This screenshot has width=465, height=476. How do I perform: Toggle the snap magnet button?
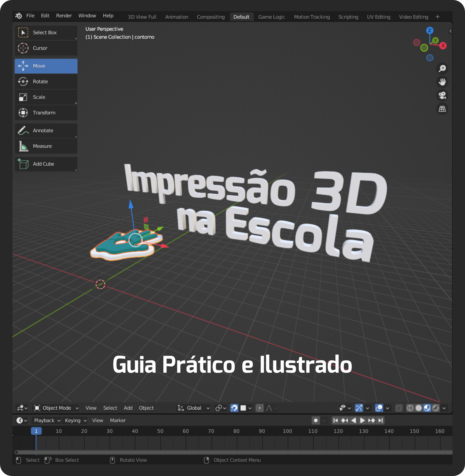click(x=234, y=408)
